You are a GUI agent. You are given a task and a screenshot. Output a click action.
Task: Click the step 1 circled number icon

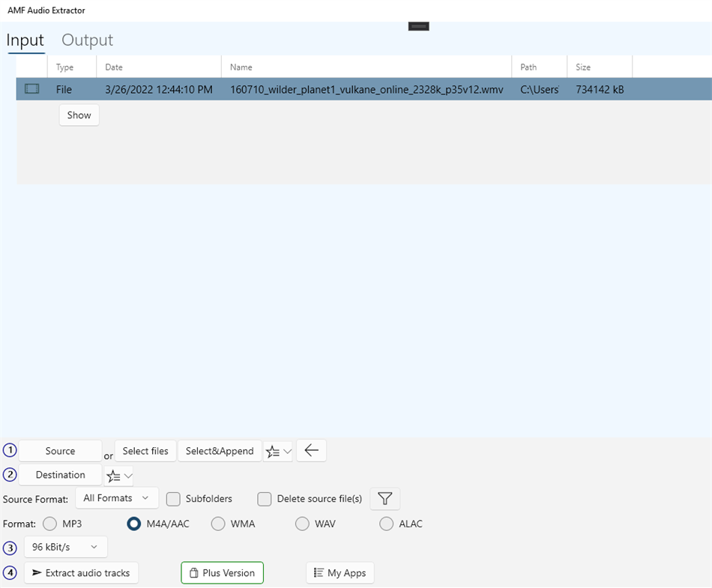[x=10, y=450]
